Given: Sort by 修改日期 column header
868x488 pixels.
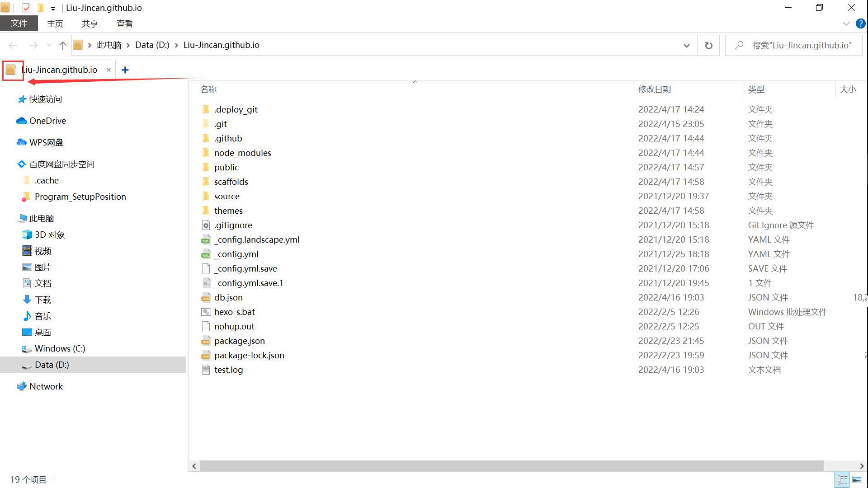Looking at the screenshot, I should (654, 89).
